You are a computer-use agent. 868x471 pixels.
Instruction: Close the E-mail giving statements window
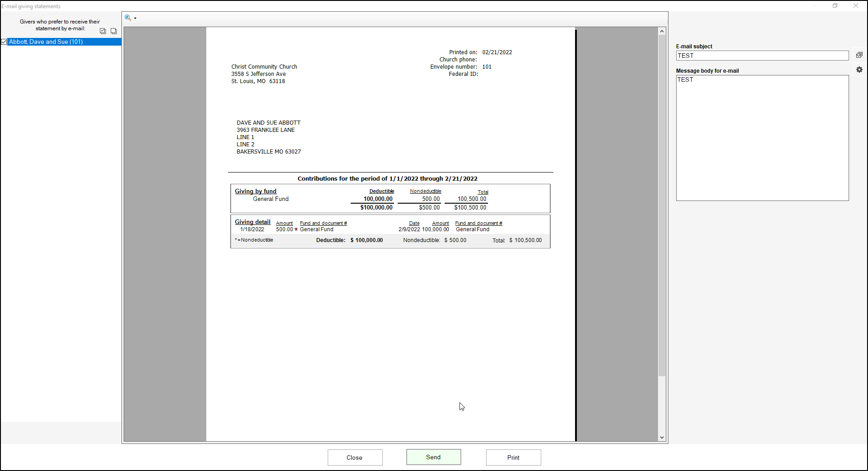tap(855, 6)
